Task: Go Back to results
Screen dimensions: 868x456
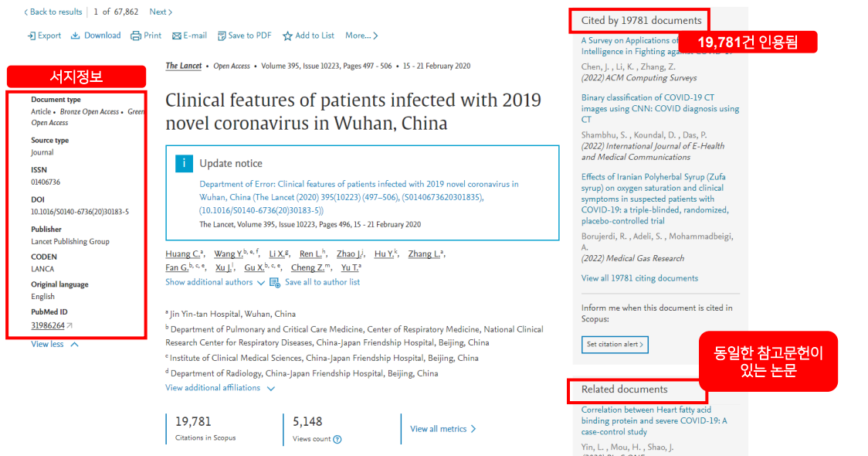Action: point(53,12)
